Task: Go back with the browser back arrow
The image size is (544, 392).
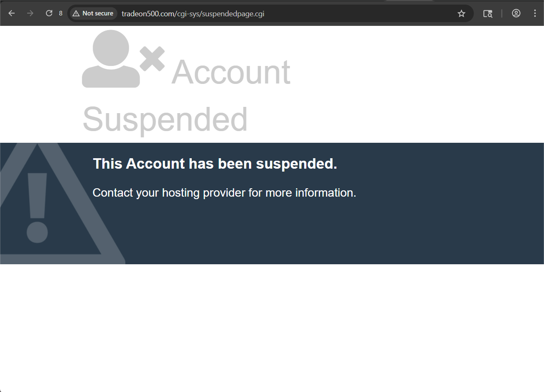Action: (11, 13)
